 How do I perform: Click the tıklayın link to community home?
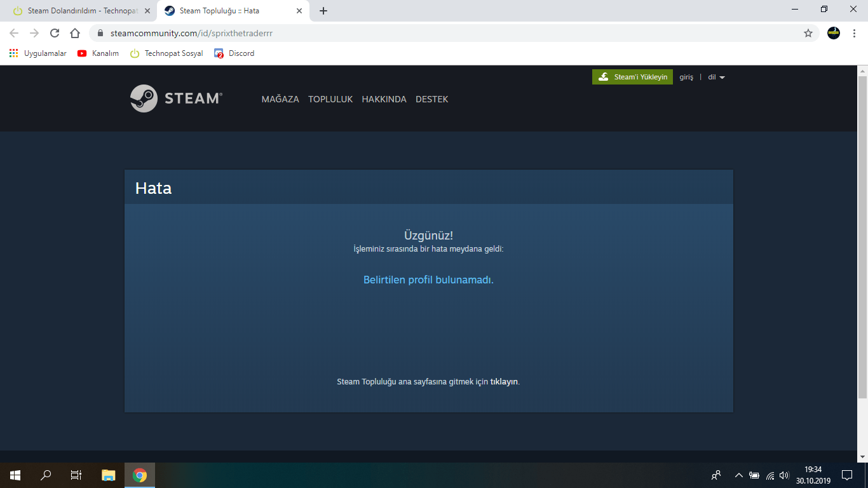click(x=504, y=382)
